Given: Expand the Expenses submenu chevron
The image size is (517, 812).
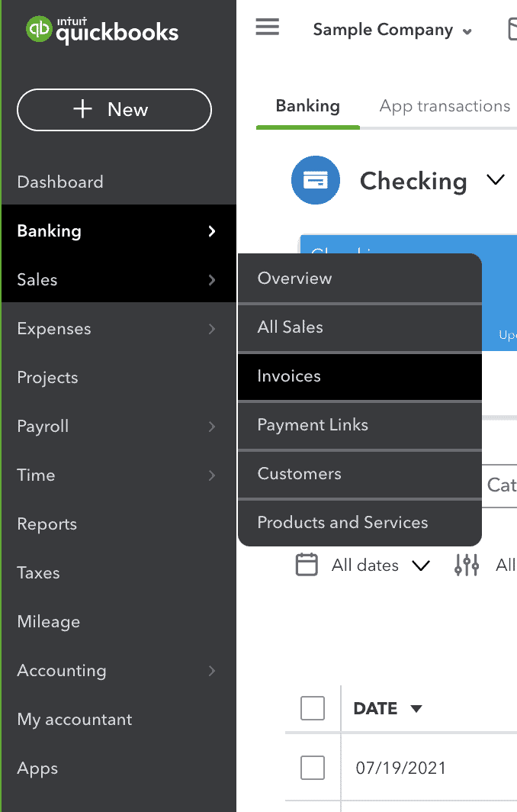Looking at the screenshot, I should click(212, 329).
